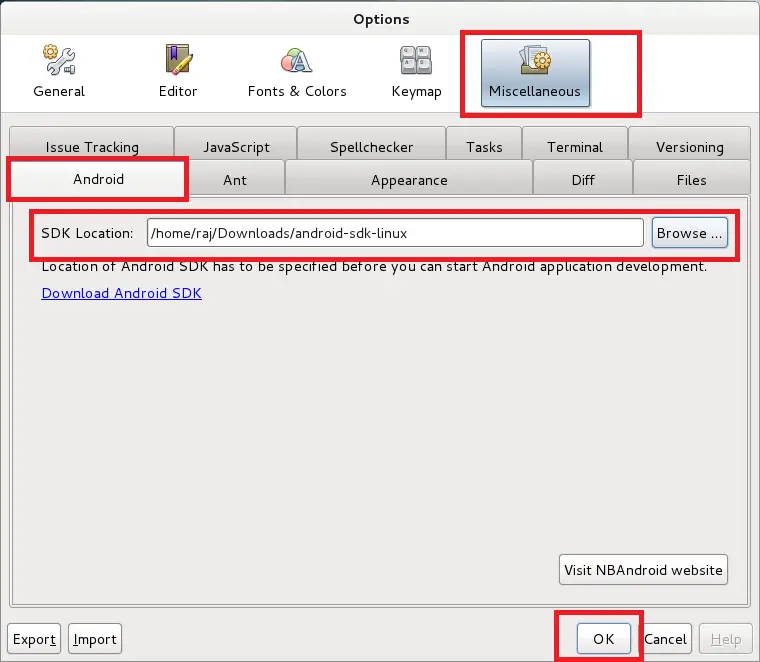The image size is (760, 662).
Task: Switch to the Issue Tracking tab
Action: click(x=92, y=144)
